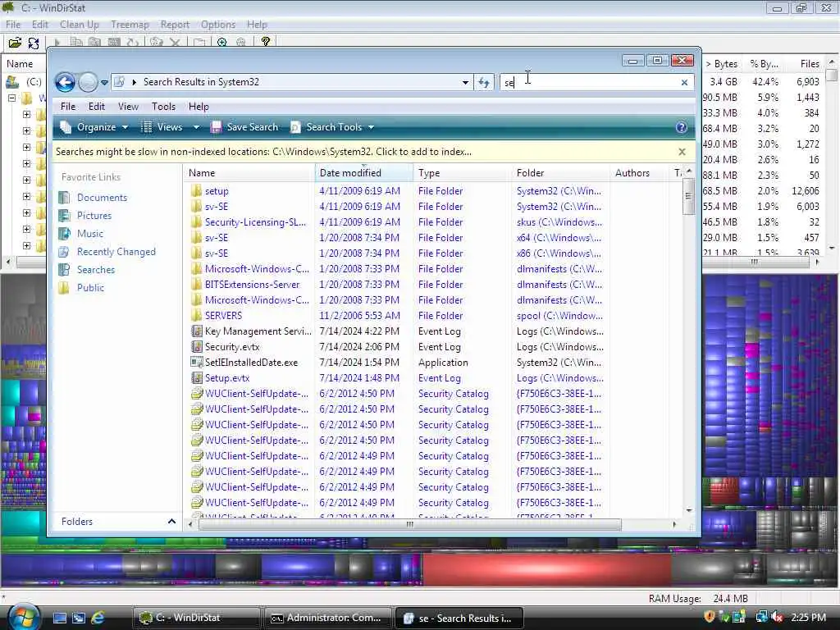Click the Explorer Back arrow button
Screen dimensions: 840x630
click(x=66, y=82)
